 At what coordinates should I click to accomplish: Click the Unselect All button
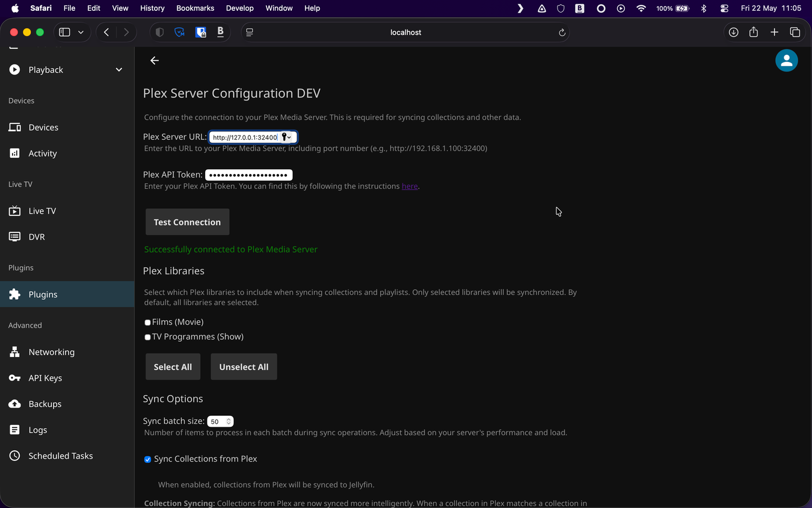pos(244,367)
